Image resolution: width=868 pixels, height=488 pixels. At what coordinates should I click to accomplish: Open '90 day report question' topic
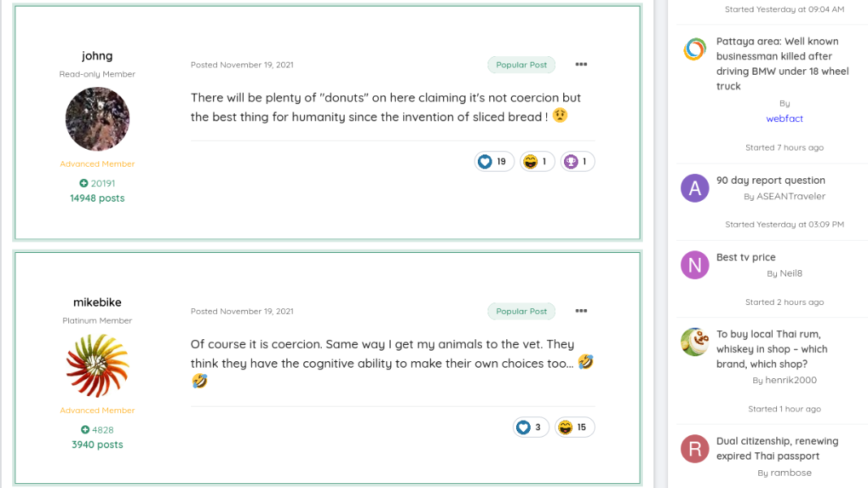(770, 181)
